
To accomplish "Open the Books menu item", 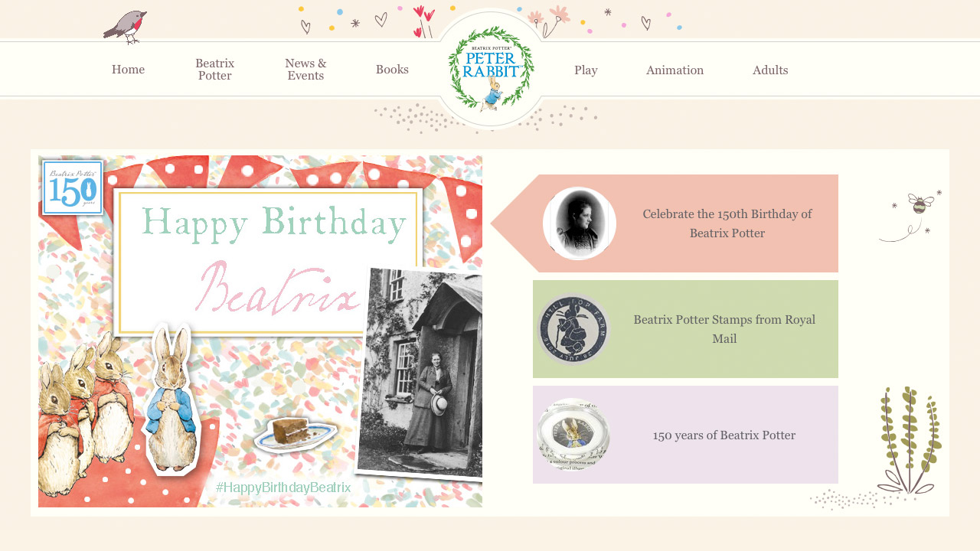I will (392, 70).
